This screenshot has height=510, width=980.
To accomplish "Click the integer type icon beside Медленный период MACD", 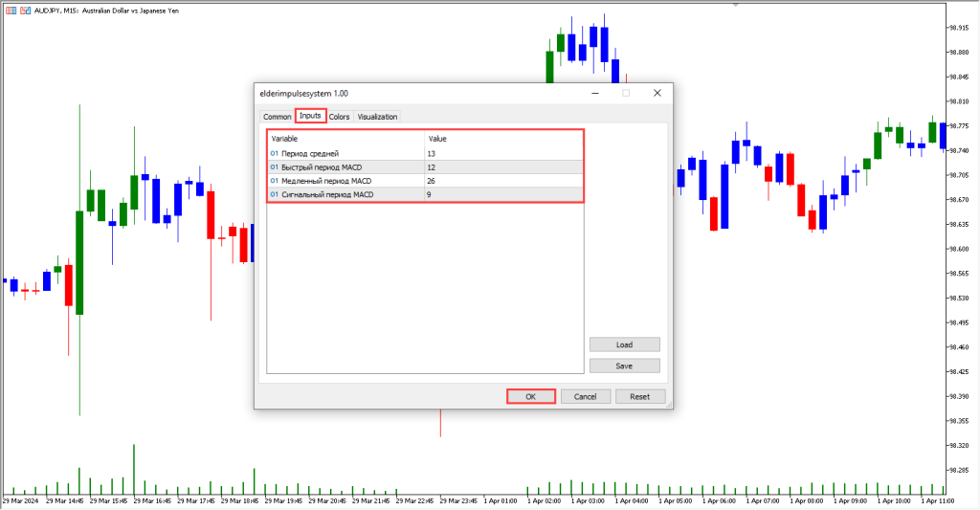I will [x=275, y=181].
